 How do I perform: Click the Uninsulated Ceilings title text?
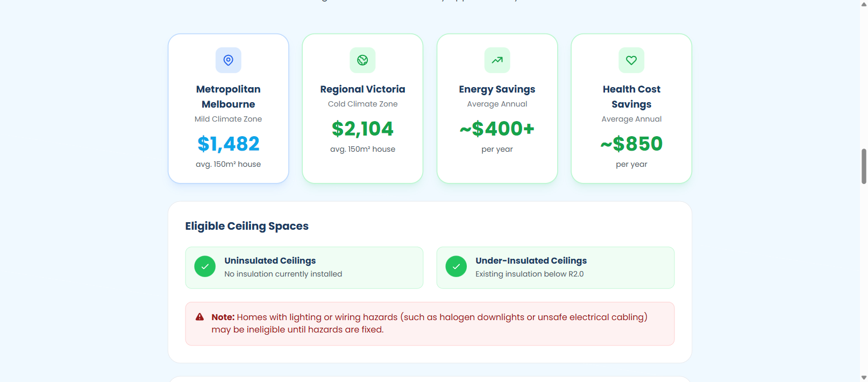(x=270, y=260)
